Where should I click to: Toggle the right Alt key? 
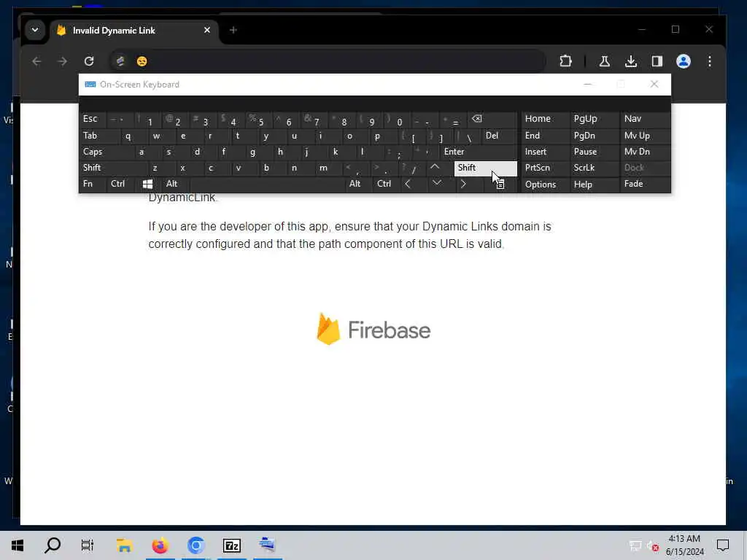358,184
